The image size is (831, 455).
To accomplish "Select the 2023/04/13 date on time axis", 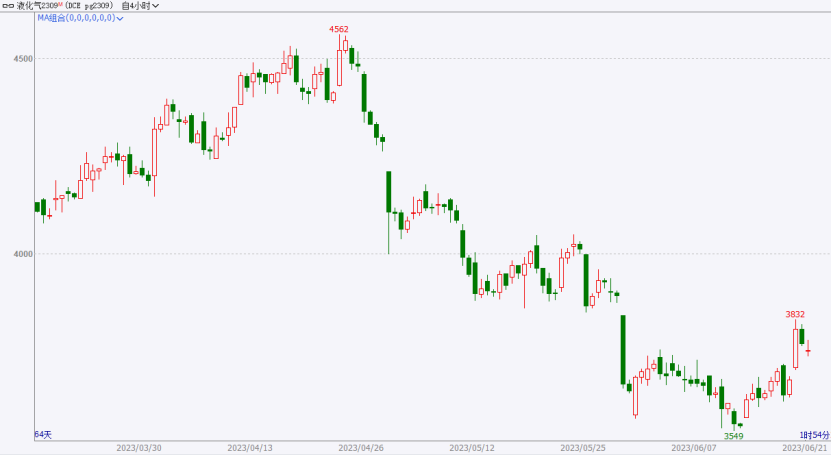I will tap(250, 448).
